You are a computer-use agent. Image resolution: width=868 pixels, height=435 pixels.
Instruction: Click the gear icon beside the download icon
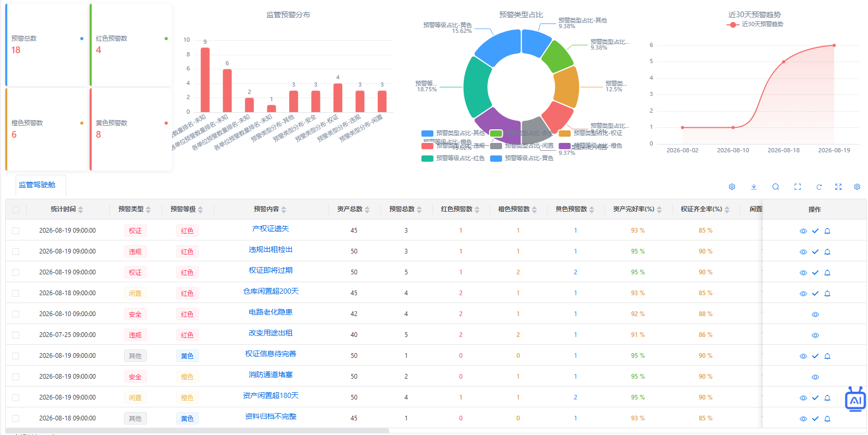[x=732, y=187]
